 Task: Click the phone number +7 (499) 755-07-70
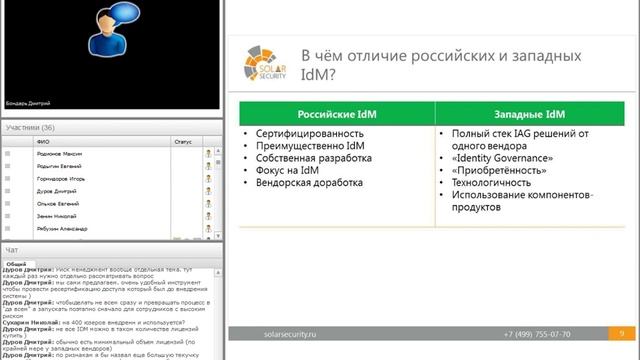(x=537, y=334)
